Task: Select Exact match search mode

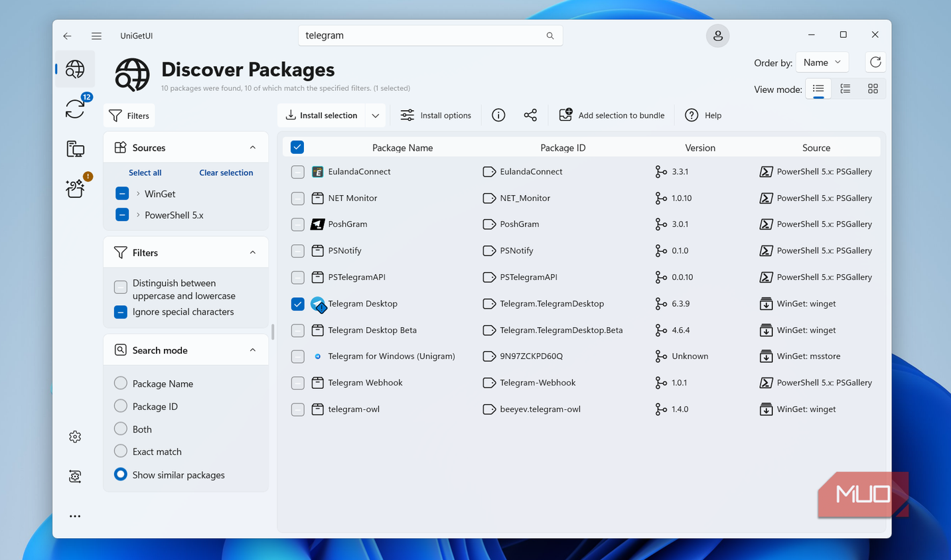Action: (121, 452)
